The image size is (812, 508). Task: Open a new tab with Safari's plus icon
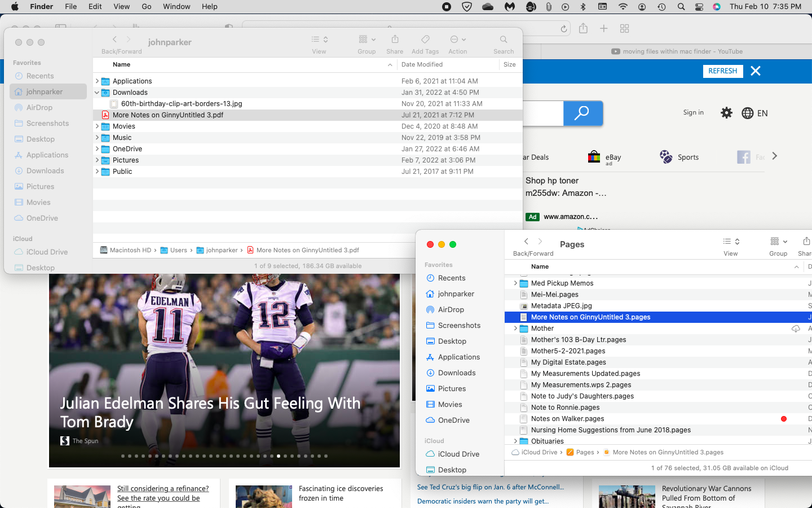click(603, 28)
